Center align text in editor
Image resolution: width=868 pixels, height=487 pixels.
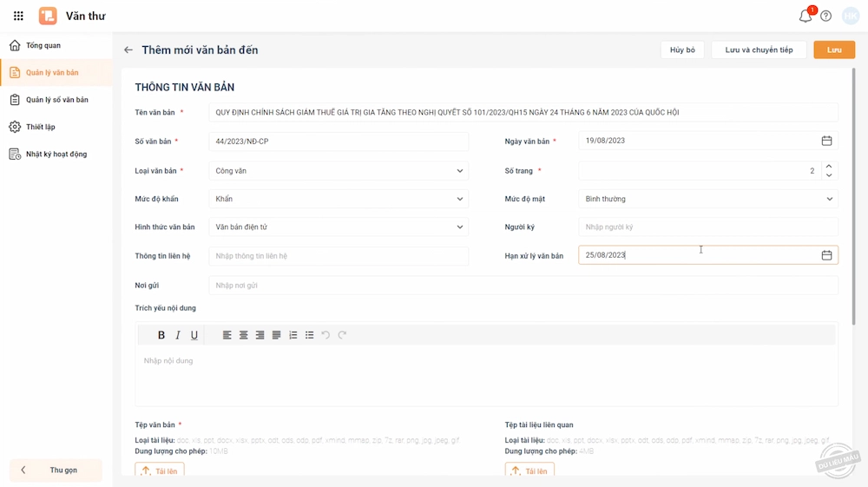(x=243, y=335)
